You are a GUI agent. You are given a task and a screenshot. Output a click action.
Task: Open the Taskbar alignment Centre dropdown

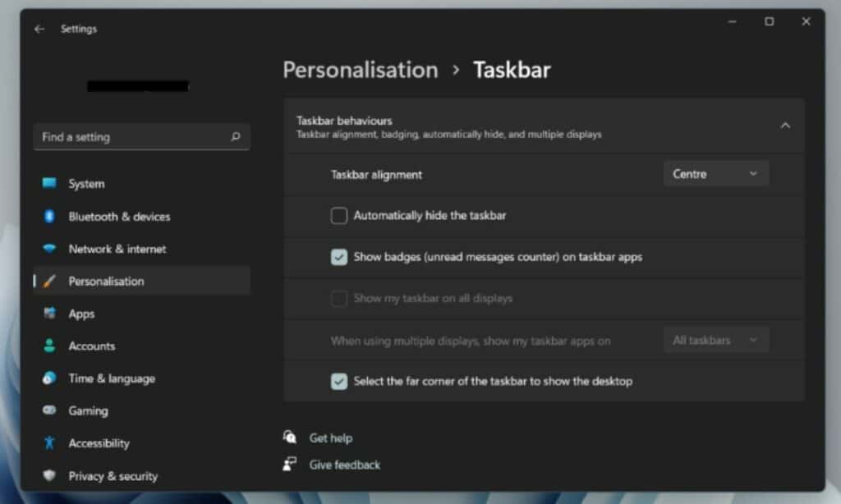pyautogui.click(x=716, y=174)
